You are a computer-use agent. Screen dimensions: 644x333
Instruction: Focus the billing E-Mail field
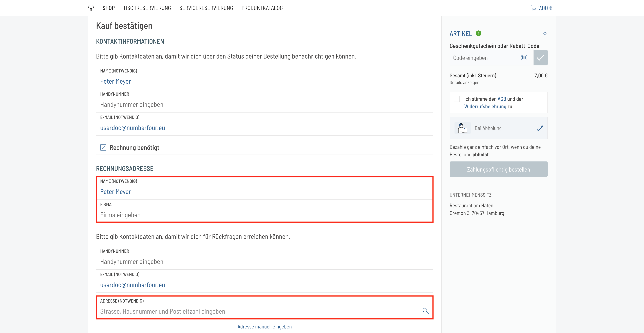tap(264, 281)
